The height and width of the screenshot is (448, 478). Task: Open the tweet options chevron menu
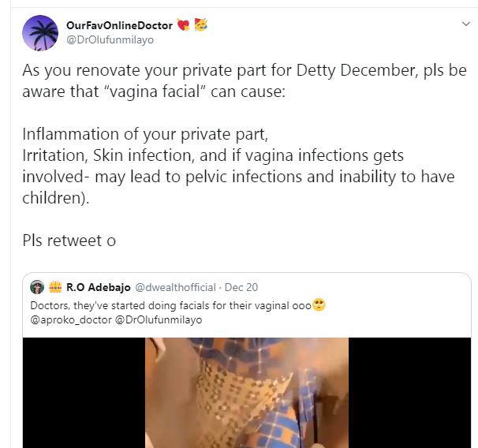click(x=465, y=24)
